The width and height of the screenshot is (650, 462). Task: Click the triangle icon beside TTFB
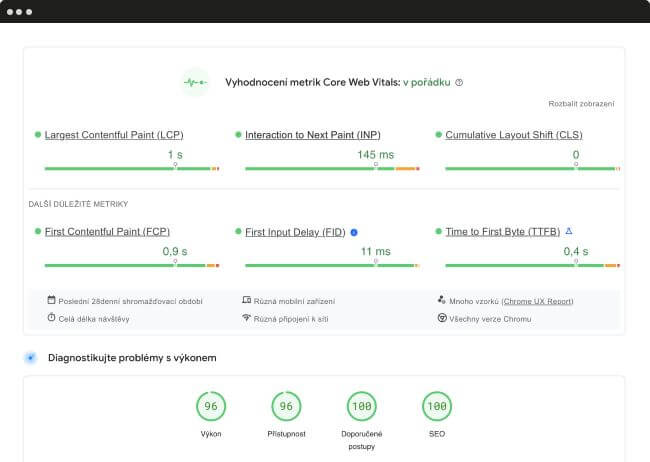coord(569,231)
